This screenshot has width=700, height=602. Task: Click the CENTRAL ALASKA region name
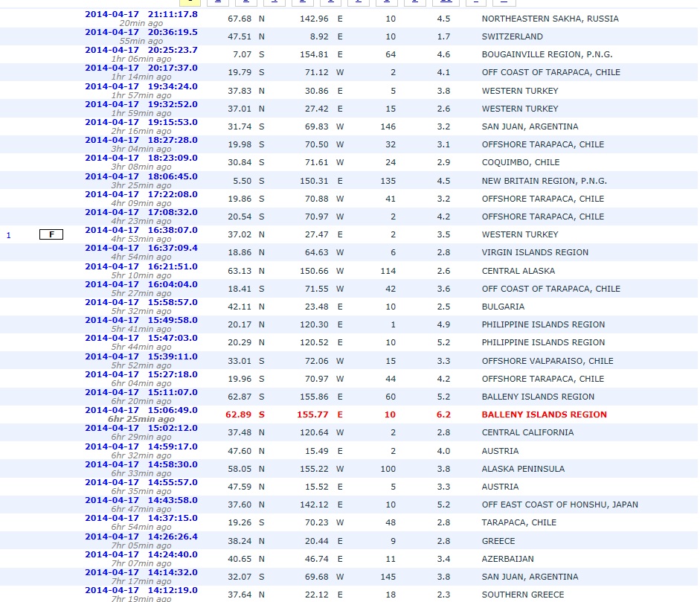tap(518, 272)
